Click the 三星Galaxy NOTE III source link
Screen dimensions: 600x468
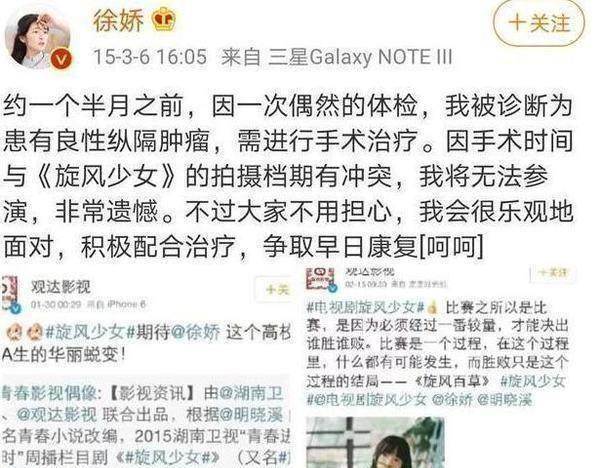click(360, 57)
